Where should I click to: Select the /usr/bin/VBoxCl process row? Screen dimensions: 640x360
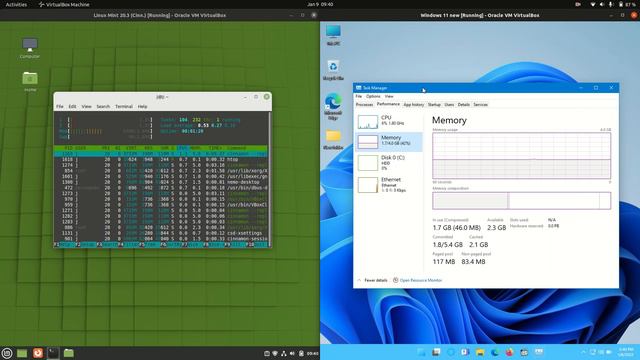coord(161,205)
